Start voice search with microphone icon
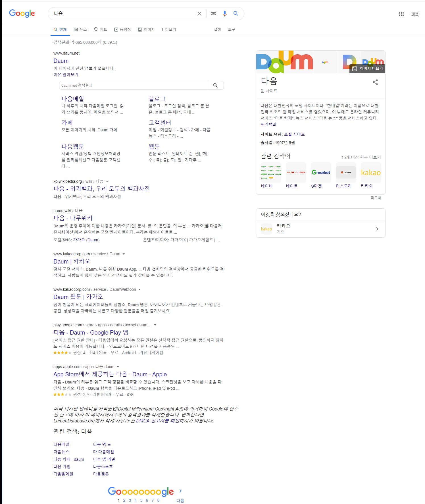This screenshot has height=504, width=425. point(225,14)
